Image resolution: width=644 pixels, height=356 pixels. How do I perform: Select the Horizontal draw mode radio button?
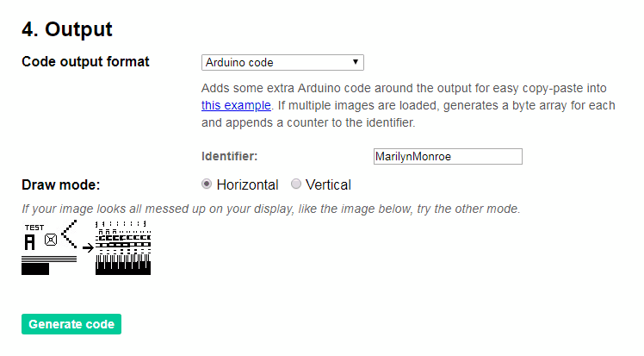coord(207,184)
